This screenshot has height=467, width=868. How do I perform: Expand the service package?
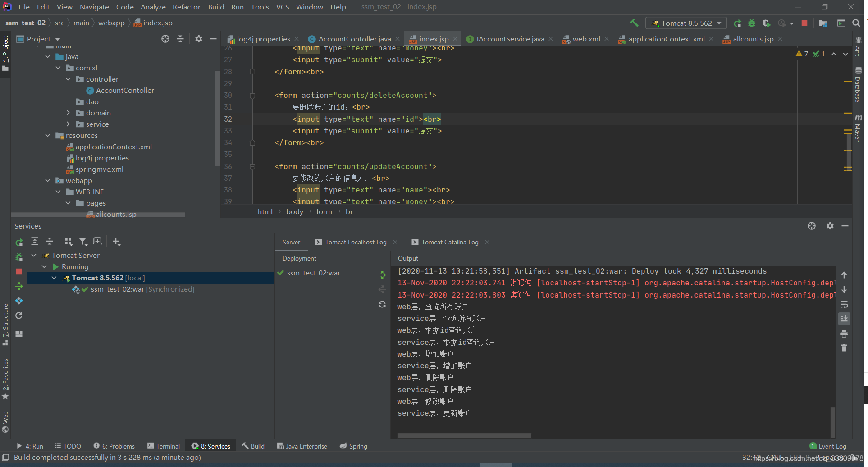pyautogui.click(x=68, y=124)
